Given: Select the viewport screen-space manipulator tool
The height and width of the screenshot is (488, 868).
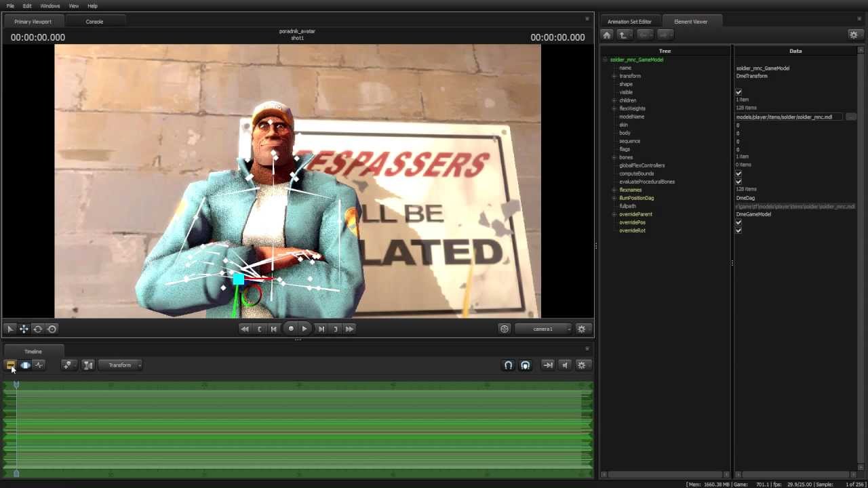Looking at the screenshot, I should (52, 329).
